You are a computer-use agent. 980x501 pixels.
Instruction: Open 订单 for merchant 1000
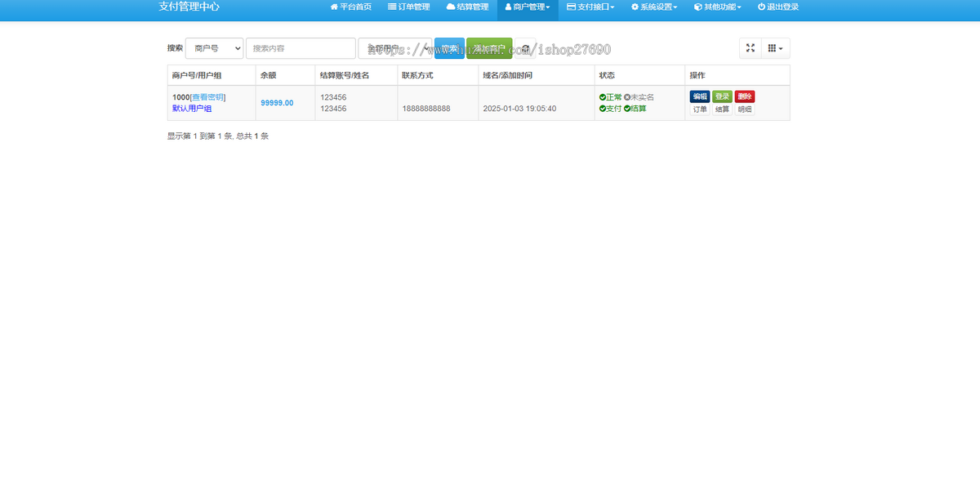700,109
